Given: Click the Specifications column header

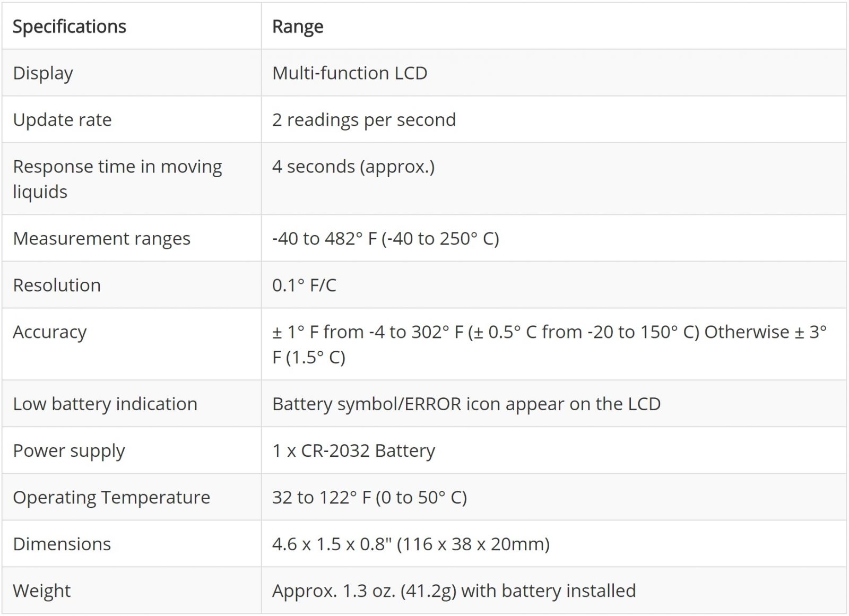Looking at the screenshot, I should [70, 27].
